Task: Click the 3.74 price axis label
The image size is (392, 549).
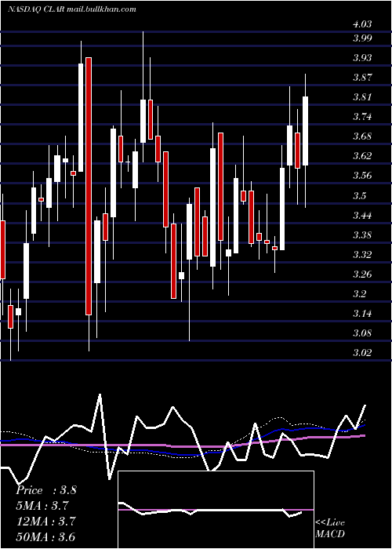Action: pos(362,117)
